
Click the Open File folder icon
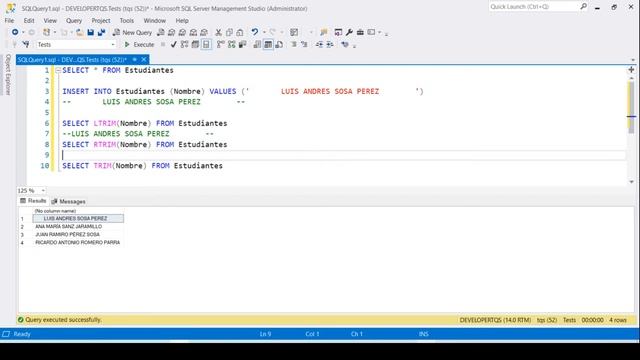click(x=80, y=32)
